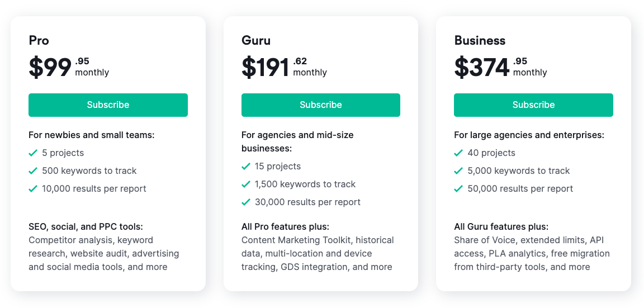Click the $191.62 monthly price
The width and height of the screenshot is (644, 308).
(x=284, y=67)
